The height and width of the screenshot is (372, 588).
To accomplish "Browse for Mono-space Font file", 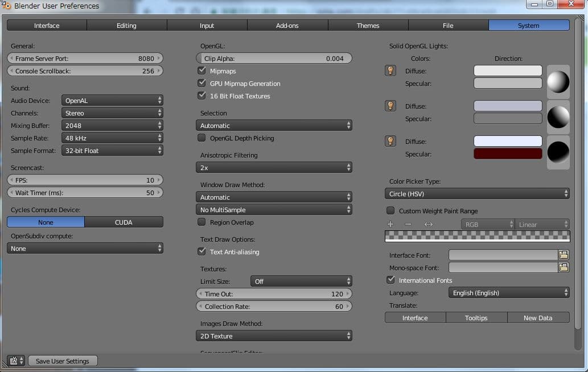I will point(564,267).
